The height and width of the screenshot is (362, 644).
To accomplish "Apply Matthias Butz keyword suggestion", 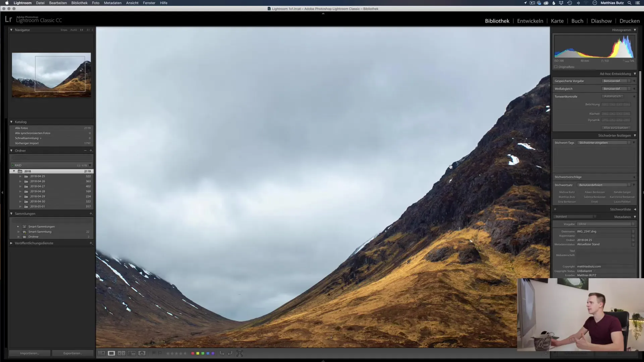I will click(567, 197).
